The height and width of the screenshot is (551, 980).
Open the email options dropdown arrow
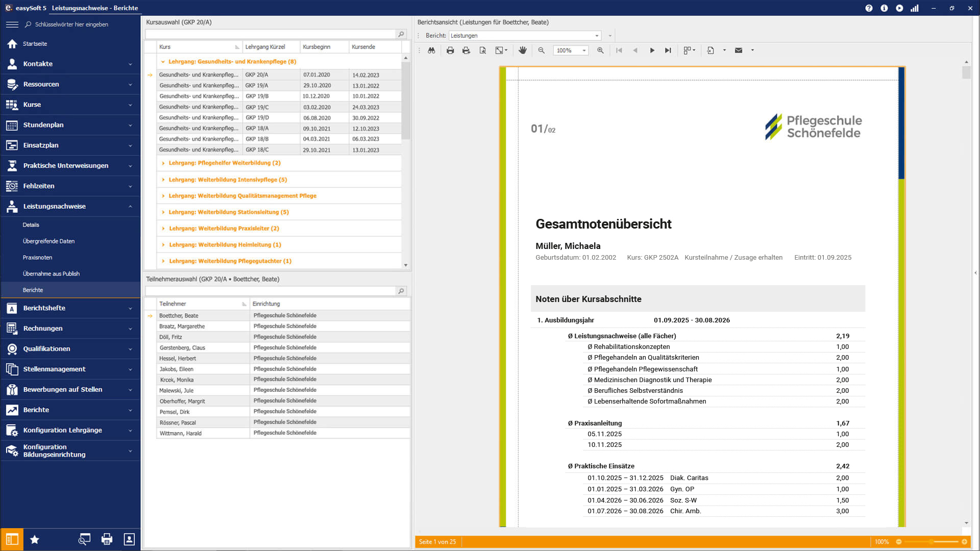click(752, 51)
